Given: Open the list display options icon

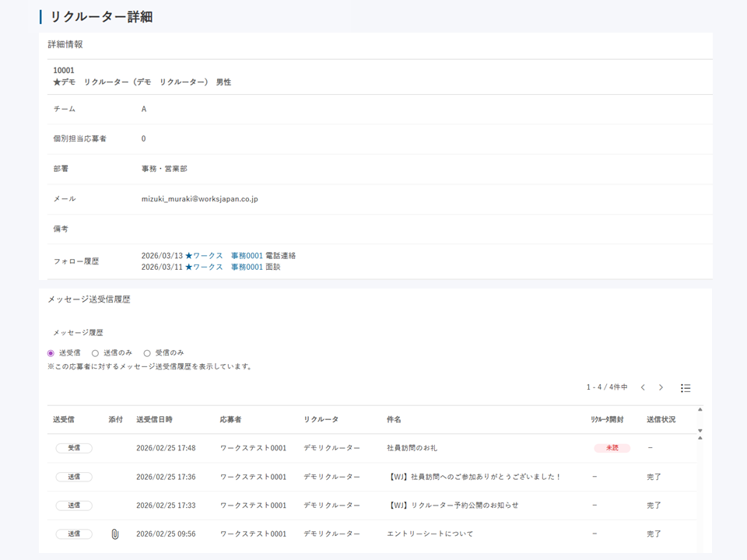Looking at the screenshot, I should 686,387.
